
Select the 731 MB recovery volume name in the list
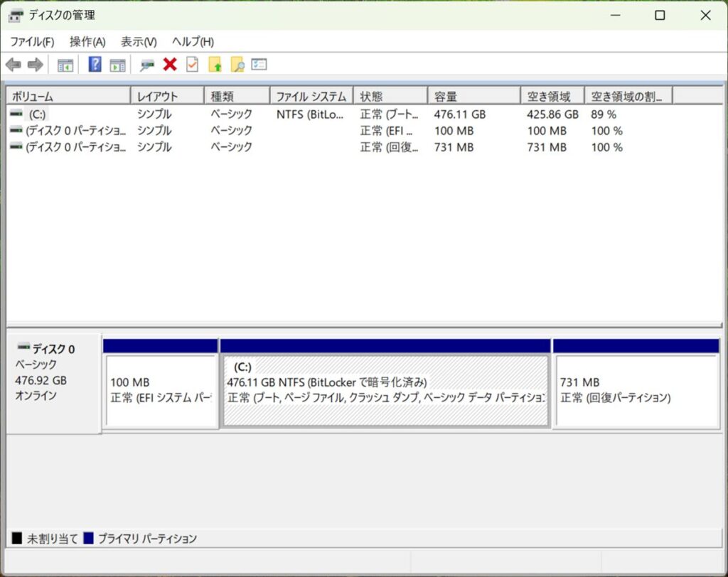click(75, 147)
